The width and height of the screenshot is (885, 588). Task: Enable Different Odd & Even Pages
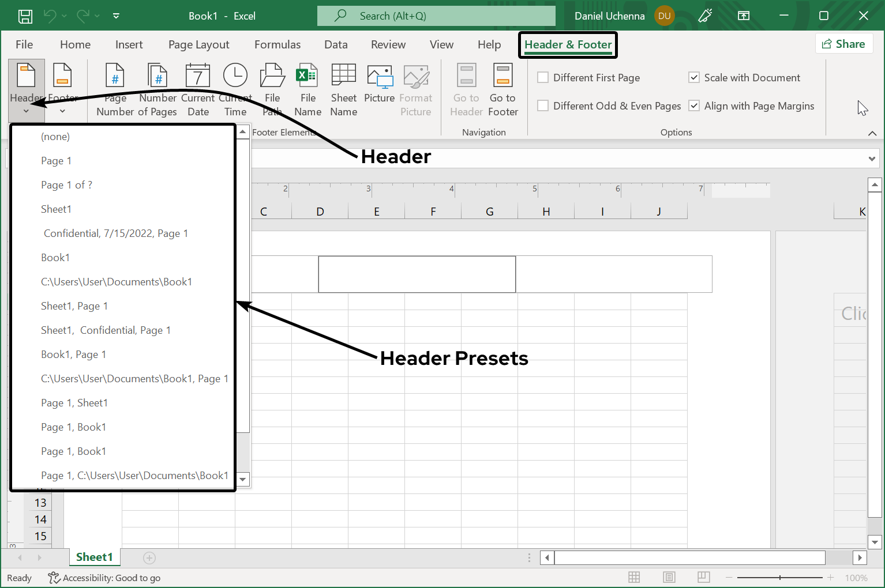[543, 106]
